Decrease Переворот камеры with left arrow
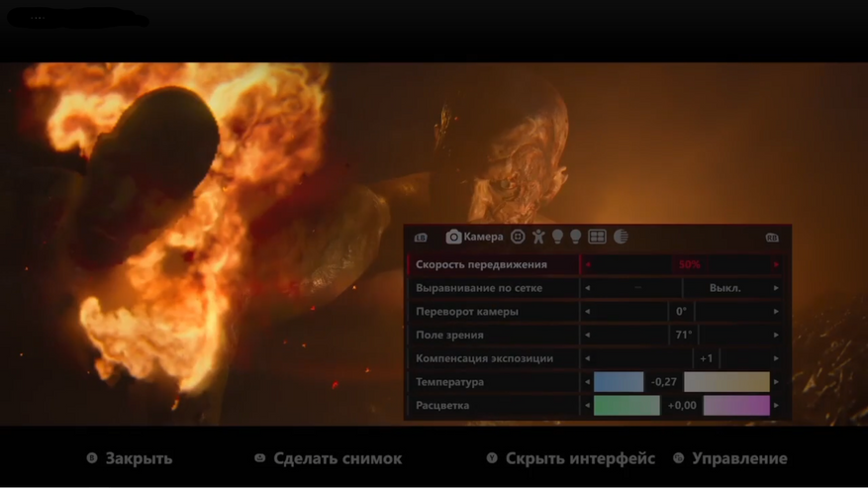This screenshot has width=868, height=488. pos(587,311)
